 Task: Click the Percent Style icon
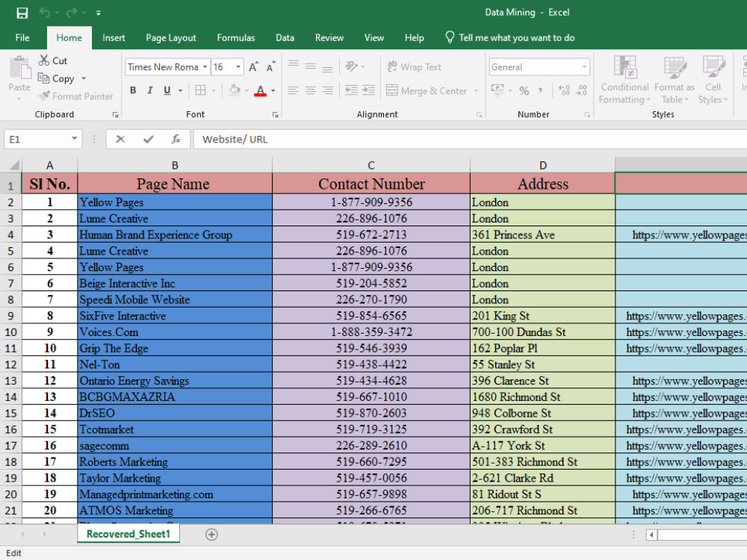pyautogui.click(x=524, y=90)
